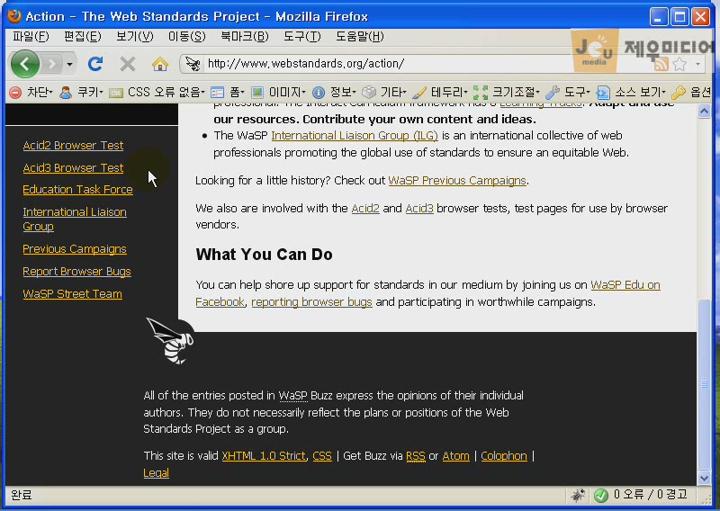Click the greyed Forward arrow button
720x511 pixels.
point(52,64)
